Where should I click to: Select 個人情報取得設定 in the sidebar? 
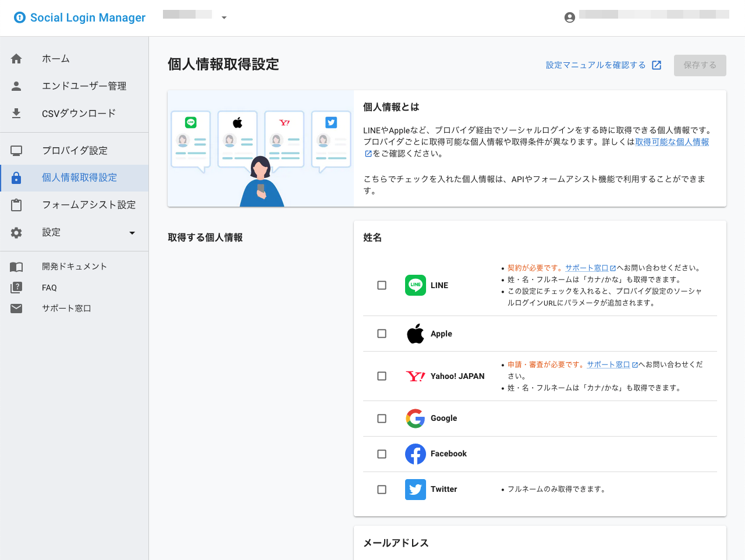pyautogui.click(x=74, y=178)
